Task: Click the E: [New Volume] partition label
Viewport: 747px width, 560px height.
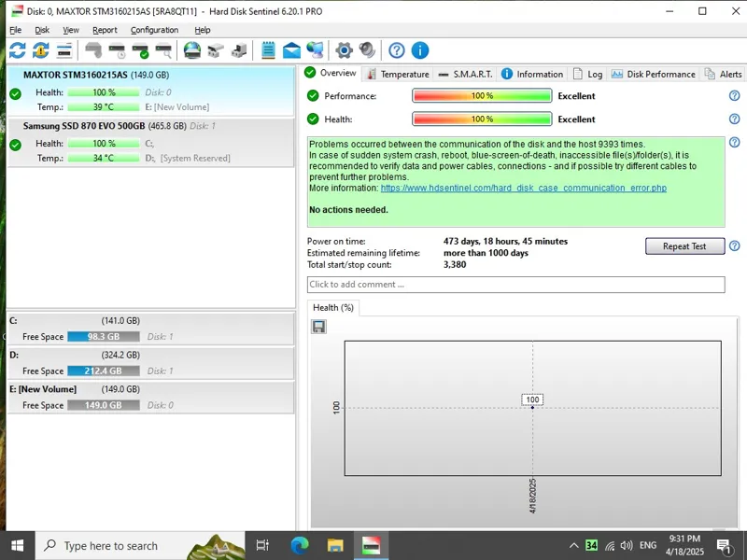Action: coord(43,389)
